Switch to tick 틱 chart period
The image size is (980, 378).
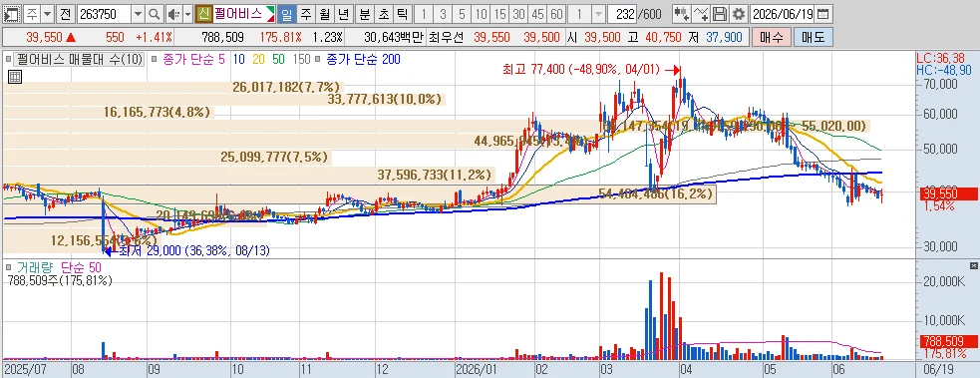click(403, 13)
